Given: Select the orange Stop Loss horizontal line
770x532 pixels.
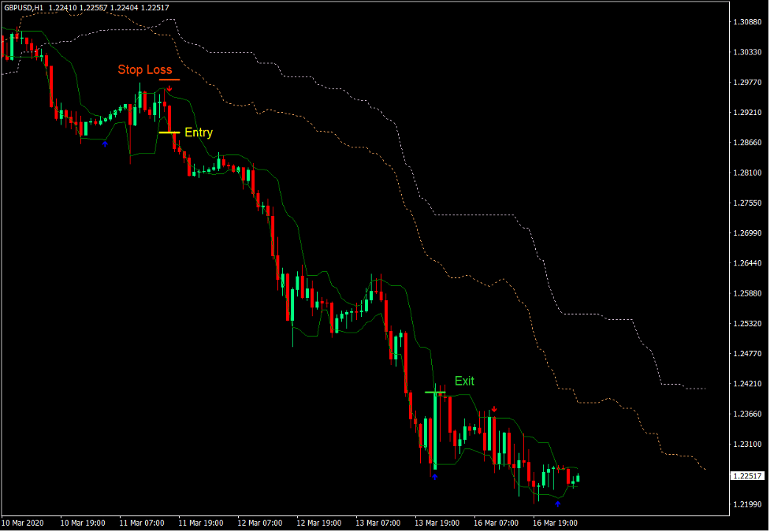Looking at the screenshot, I should pyautogui.click(x=169, y=79).
